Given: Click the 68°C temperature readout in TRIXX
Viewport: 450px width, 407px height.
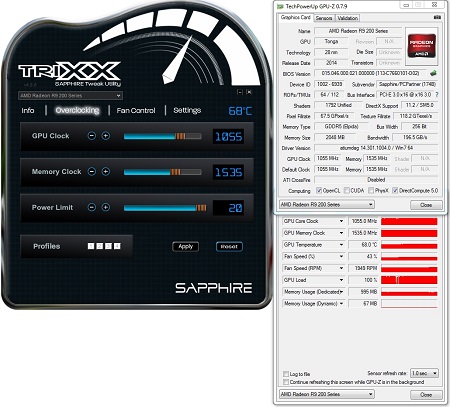Looking at the screenshot, I should click(x=240, y=111).
